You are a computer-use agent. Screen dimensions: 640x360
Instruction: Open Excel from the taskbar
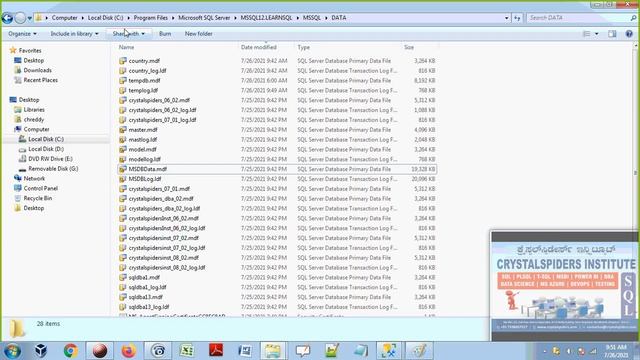187,351
